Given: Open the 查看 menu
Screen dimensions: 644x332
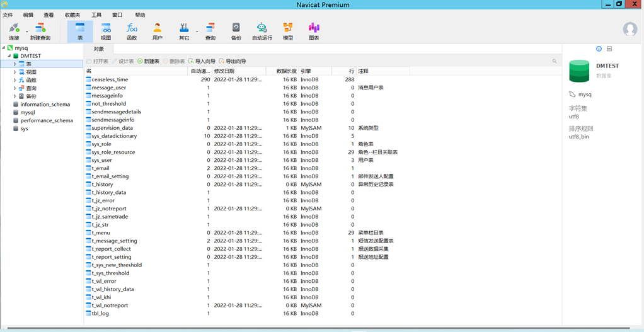Looking at the screenshot, I should pos(49,15).
